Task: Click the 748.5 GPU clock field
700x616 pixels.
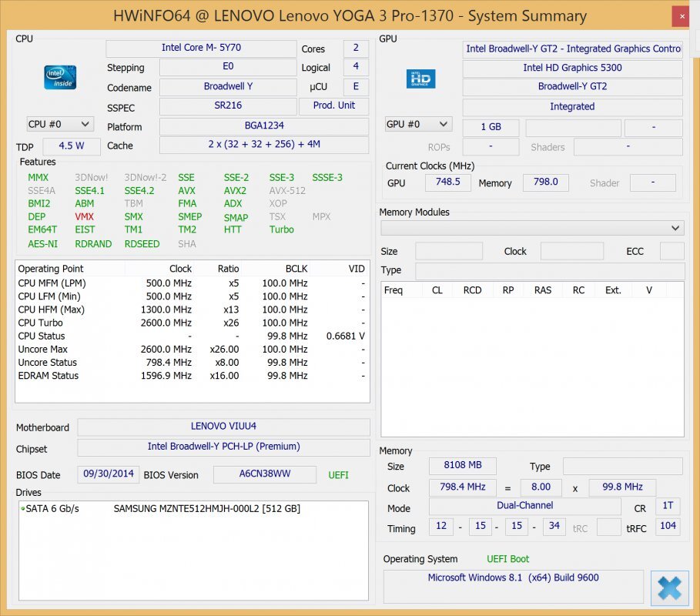Action: pyautogui.click(x=447, y=182)
